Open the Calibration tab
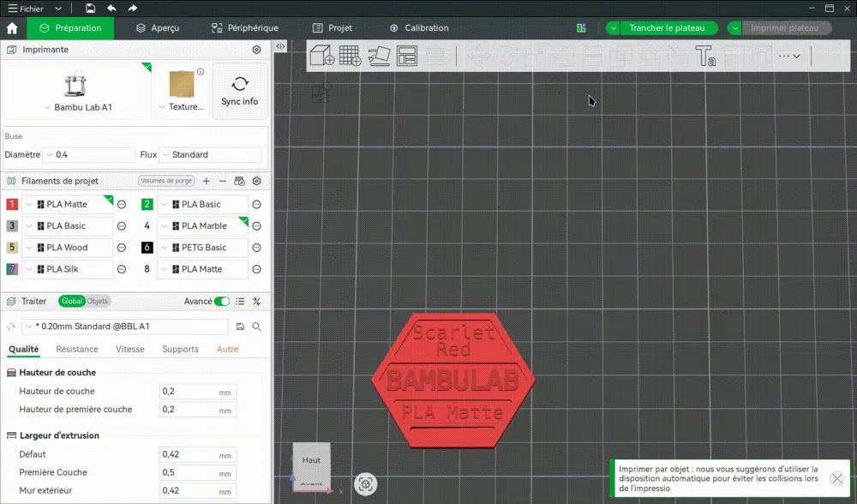 [x=419, y=28]
